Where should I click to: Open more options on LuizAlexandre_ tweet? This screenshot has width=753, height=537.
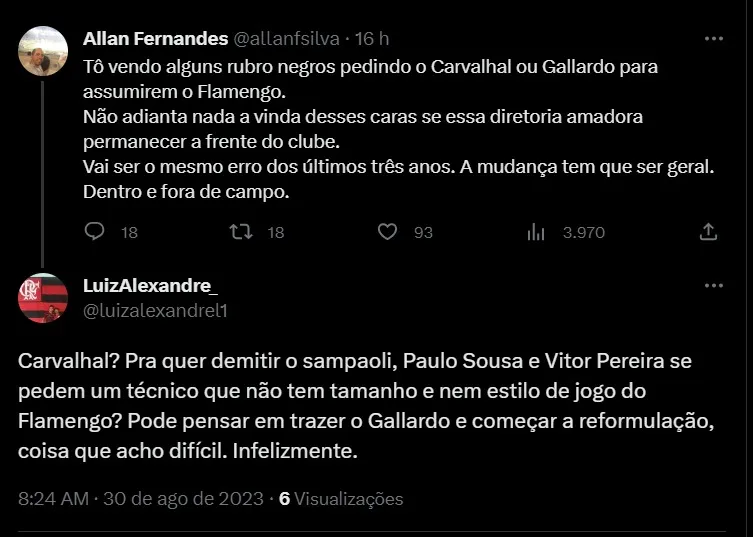point(713,286)
